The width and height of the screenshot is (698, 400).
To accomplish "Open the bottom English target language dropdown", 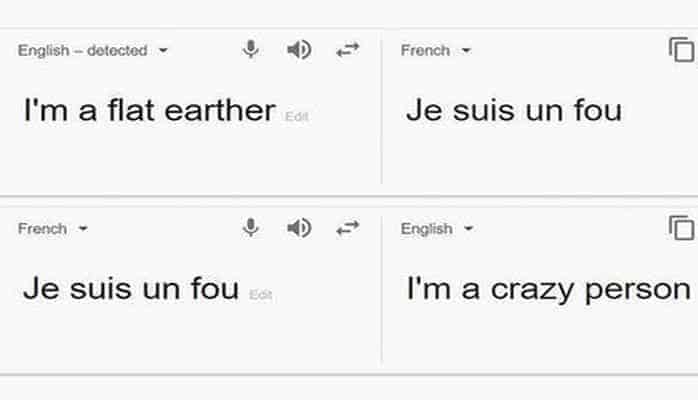I will pos(469,229).
